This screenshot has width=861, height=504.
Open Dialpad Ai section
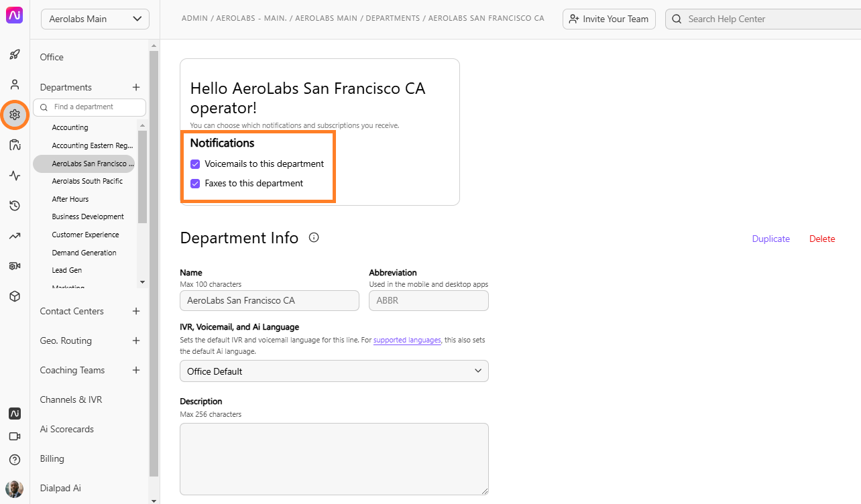click(x=60, y=488)
